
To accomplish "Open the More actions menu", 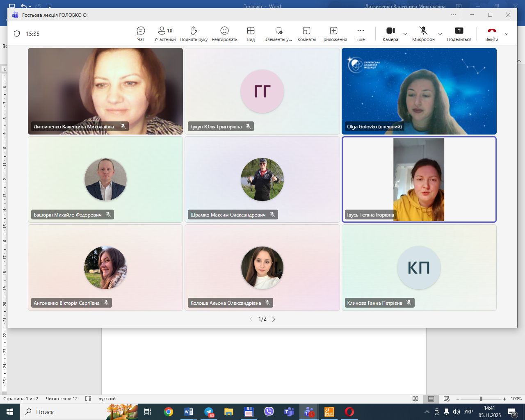I will click(x=361, y=34).
